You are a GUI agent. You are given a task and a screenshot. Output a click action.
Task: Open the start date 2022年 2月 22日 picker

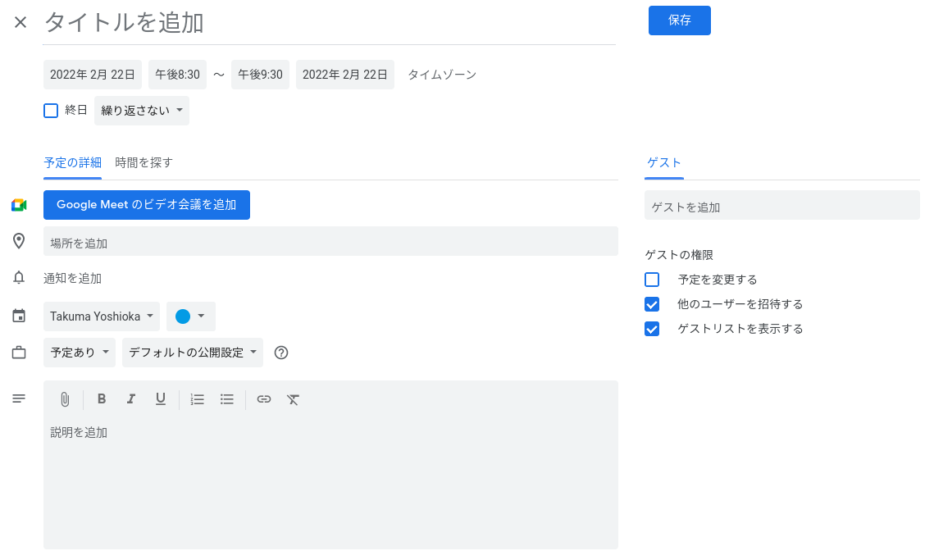(93, 75)
